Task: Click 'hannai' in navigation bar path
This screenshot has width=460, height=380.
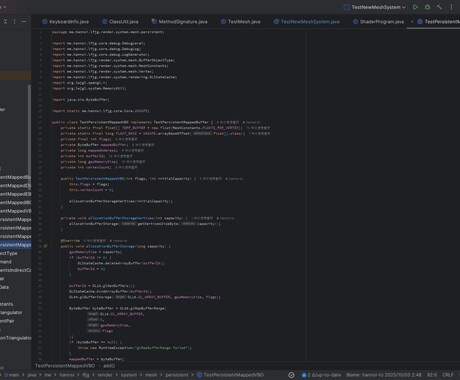Action: (x=67, y=375)
